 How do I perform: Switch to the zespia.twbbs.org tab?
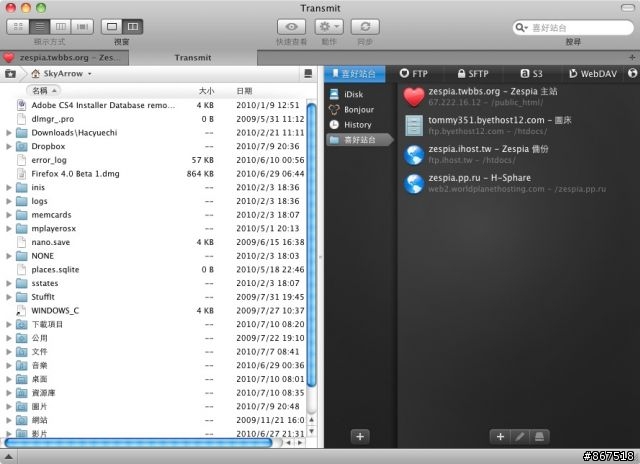coord(64,58)
